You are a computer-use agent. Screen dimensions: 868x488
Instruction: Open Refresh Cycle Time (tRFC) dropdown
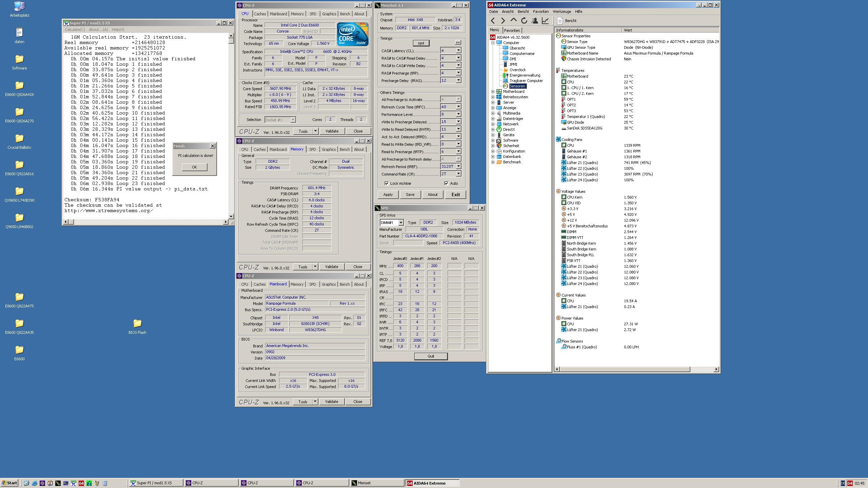pyautogui.click(x=458, y=107)
